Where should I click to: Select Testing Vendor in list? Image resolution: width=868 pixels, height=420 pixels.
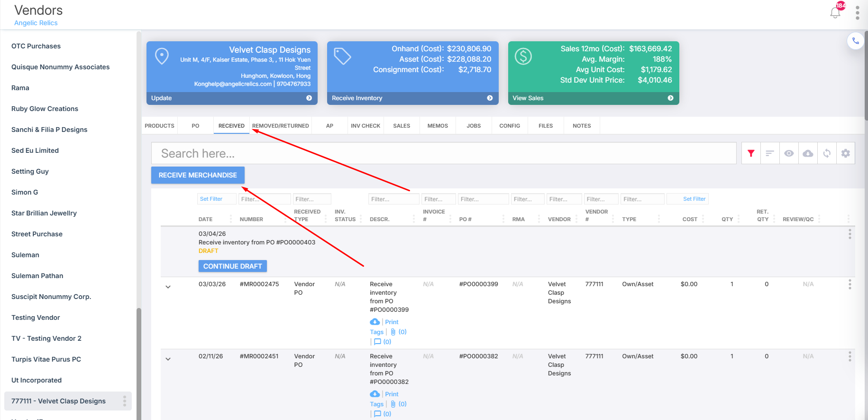[x=36, y=317]
